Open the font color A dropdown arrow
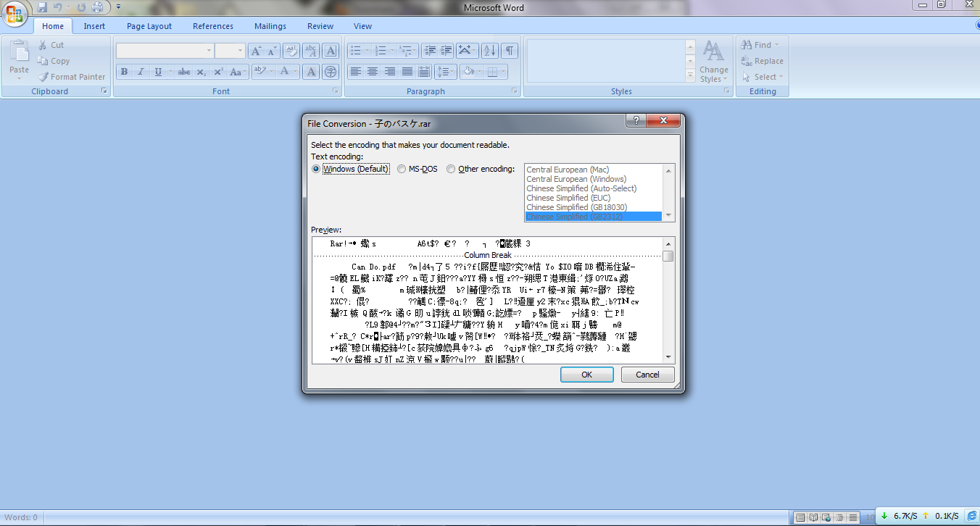Screen dimensions: 980x526 pyautogui.click(x=296, y=72)
